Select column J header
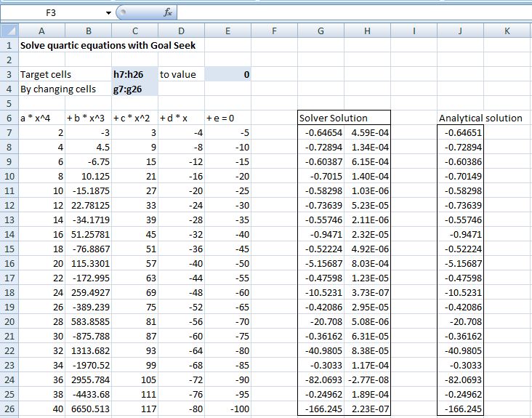The width and height of the screenshot is (532, 418). coord(460,31)
